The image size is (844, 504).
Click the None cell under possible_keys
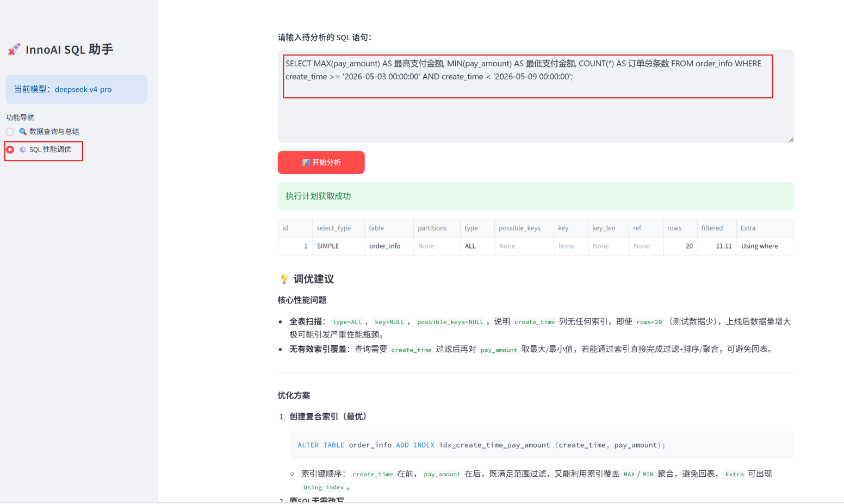[524, 246]
